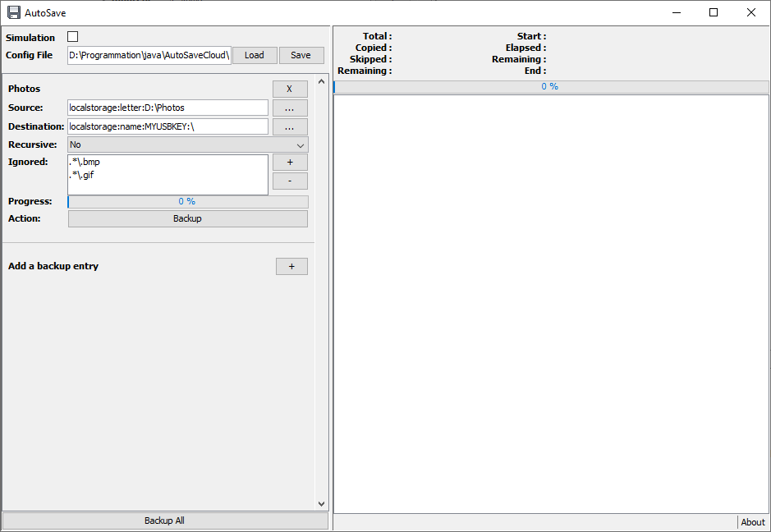Start Backup for the Photos entry
The width and height of the screenshot is (771, 532).
pyautogui.click(x=188, y=219)
